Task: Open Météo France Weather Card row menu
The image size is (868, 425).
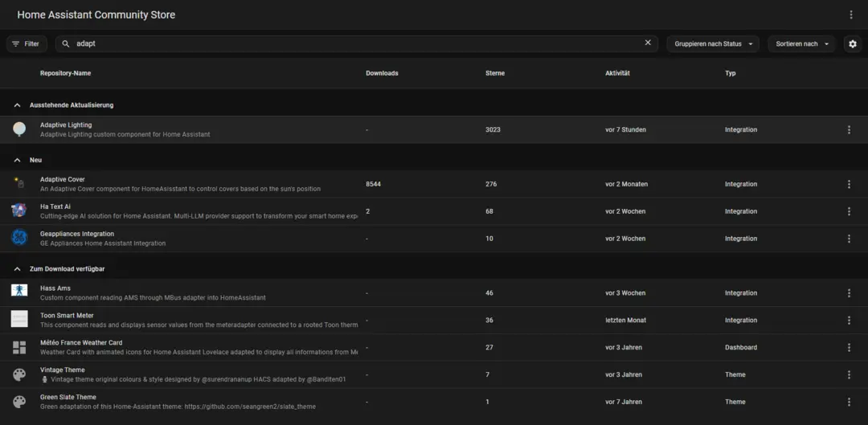Action: click(x=849, y=348)
